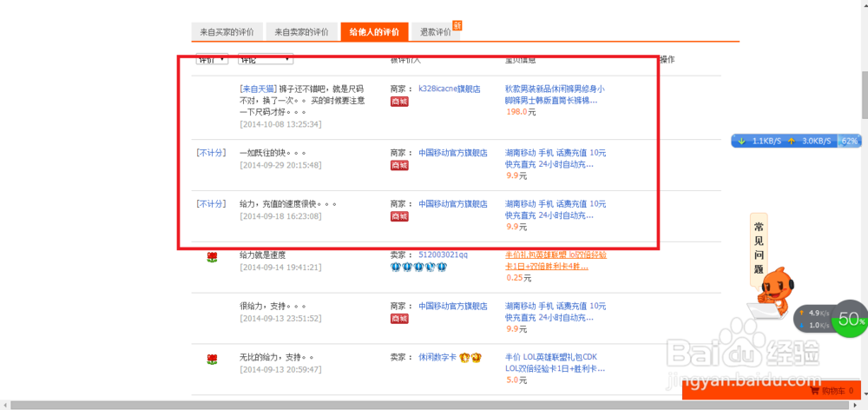Click the timestamp [2014-09-18 16:23:08]
This screenshot has width=868, height=410.
(280, 216)
